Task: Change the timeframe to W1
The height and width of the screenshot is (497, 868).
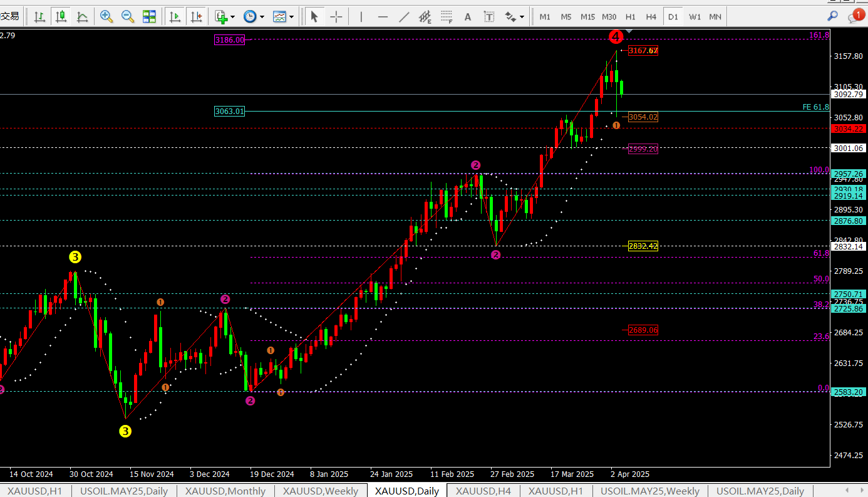Action: pos(695,17)
